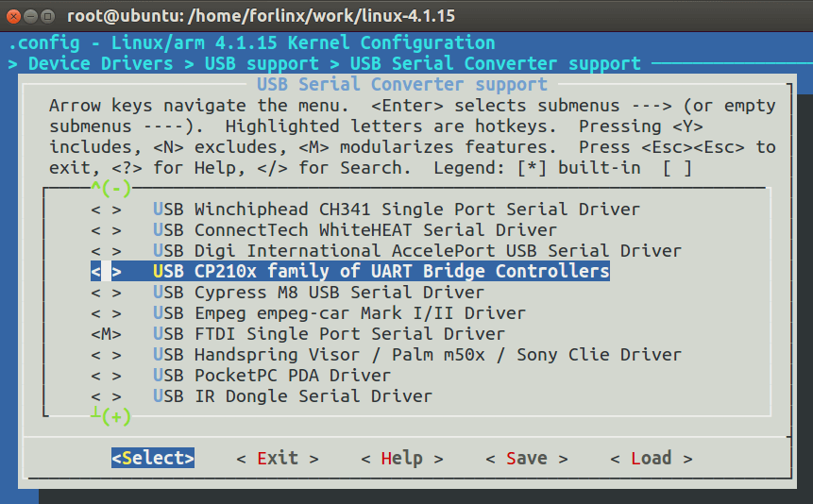The height and width of the screenshot is (504, 813).
Task: Click the minimize button in title bar
Action: coord(30,16)
